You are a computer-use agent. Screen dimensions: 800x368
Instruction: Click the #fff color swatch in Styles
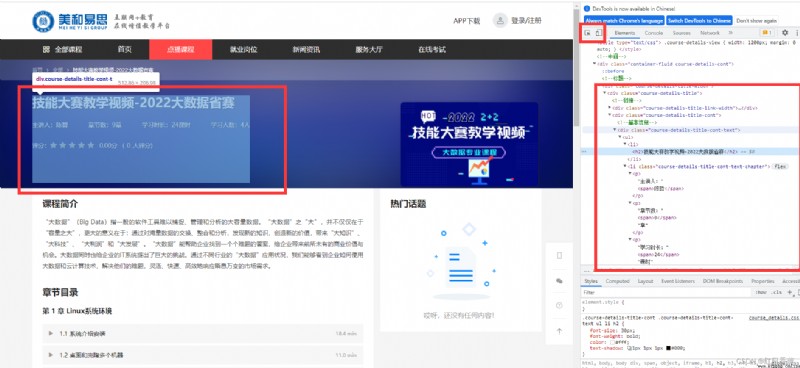click(x=612, y=342)
